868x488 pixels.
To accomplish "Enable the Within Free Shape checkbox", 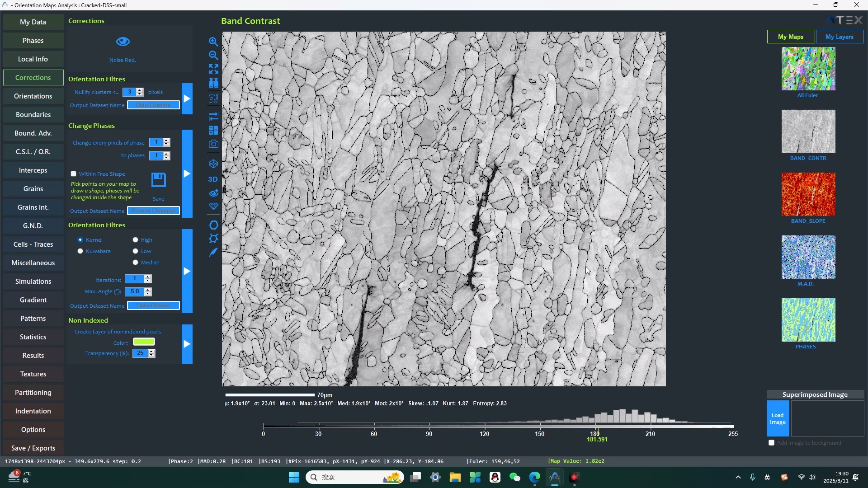I will (74, 174).
